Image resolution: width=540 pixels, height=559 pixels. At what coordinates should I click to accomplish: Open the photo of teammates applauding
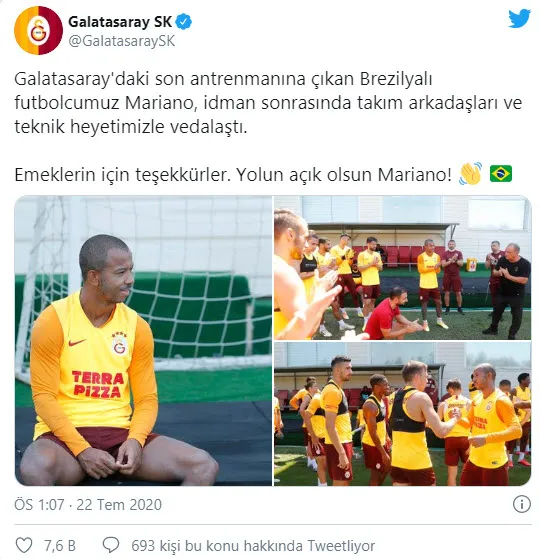[402, 267]
